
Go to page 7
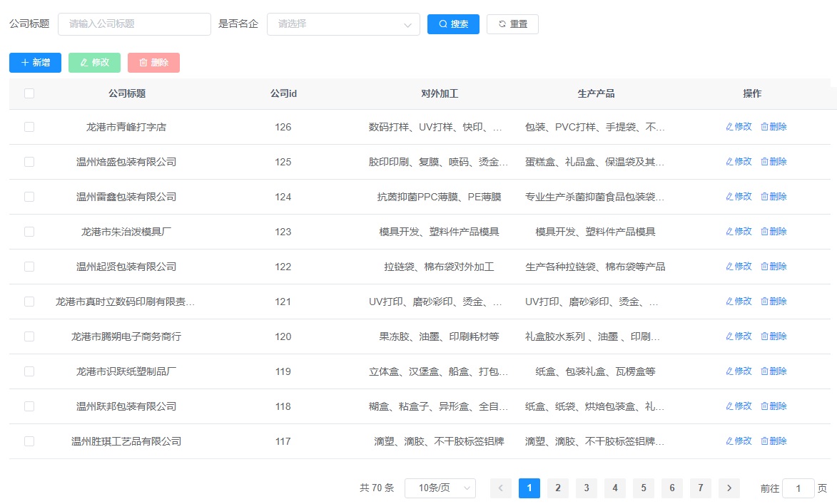[x=700, y=488]
